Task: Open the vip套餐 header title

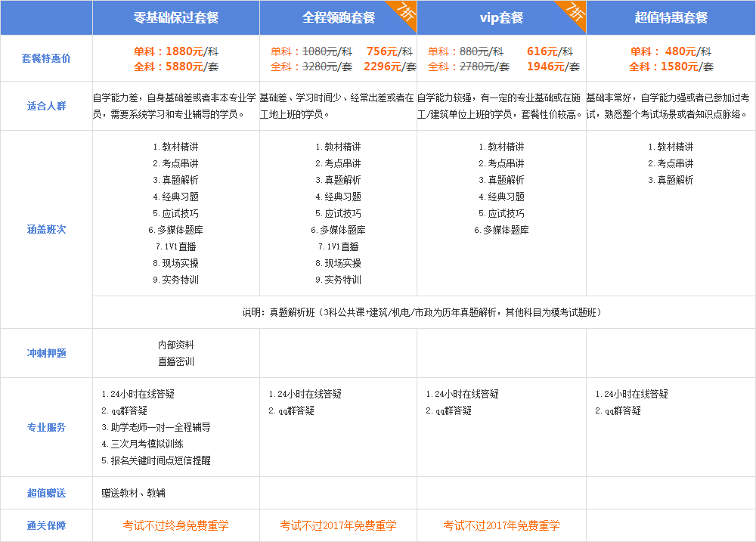Action: point(501,17)
